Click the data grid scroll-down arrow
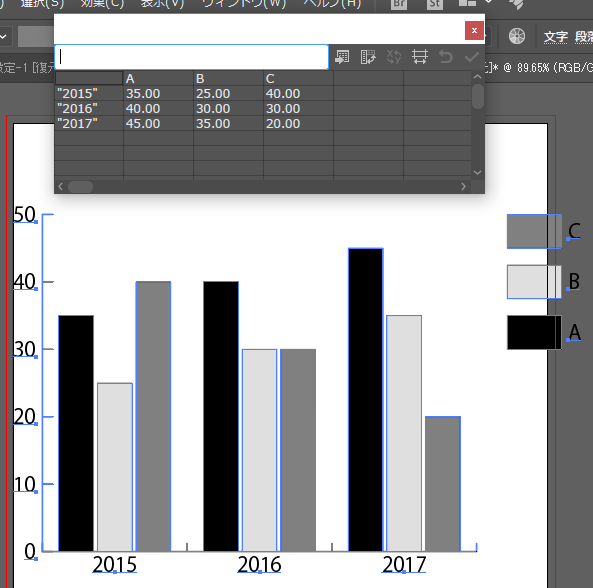Viewport: 593px width, 588px height. pyautogui.click(x=477, y=172)
